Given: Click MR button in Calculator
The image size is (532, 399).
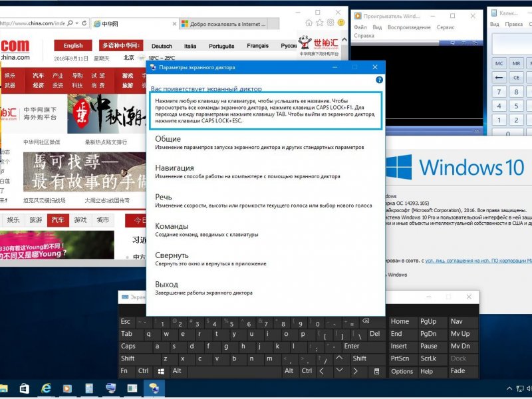Looking at the screenshot, I should (517, 63).
